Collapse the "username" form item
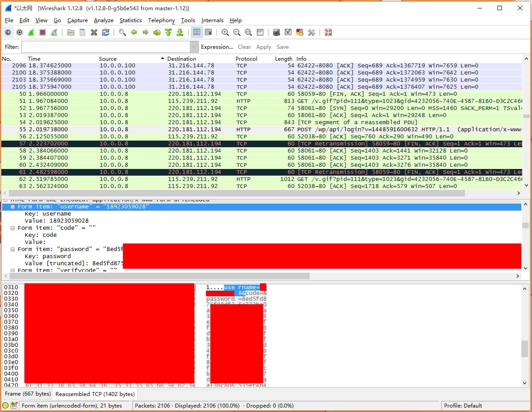 pyautogui.click(x=12, y=207)
